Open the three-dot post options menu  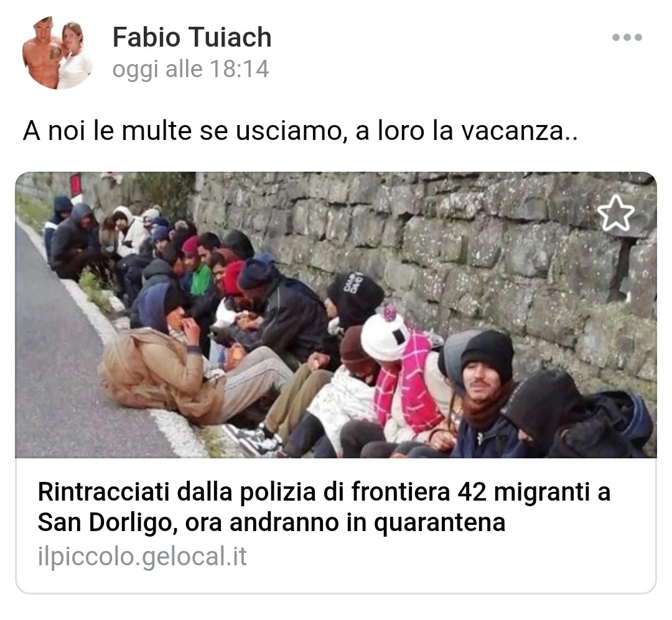click(627, 37)
